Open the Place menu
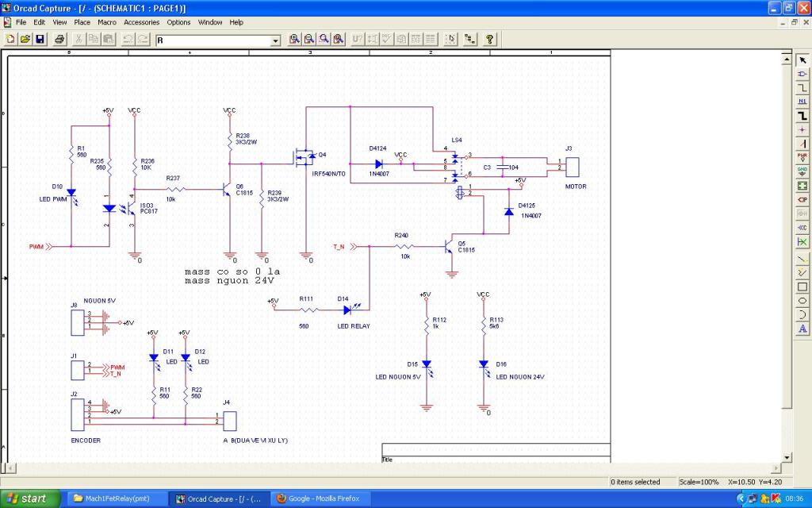The width and height of the screenshot is (812, 508). point(82,22)
